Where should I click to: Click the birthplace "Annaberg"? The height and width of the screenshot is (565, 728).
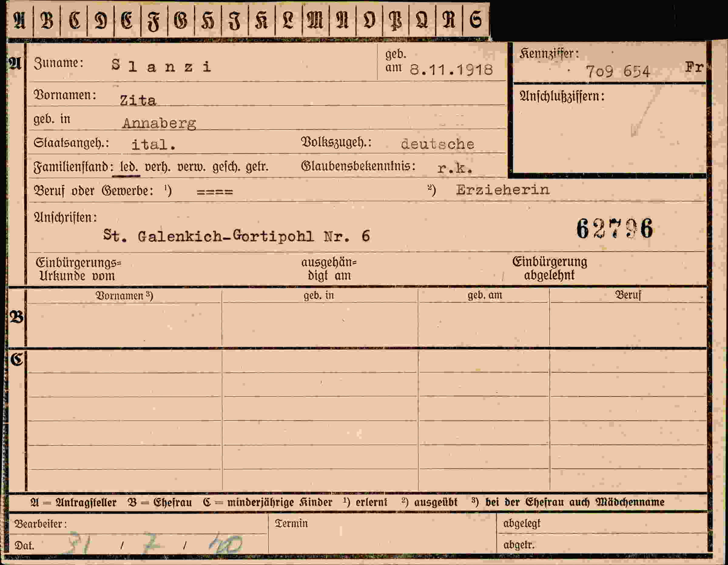click(x=159, y=124)
